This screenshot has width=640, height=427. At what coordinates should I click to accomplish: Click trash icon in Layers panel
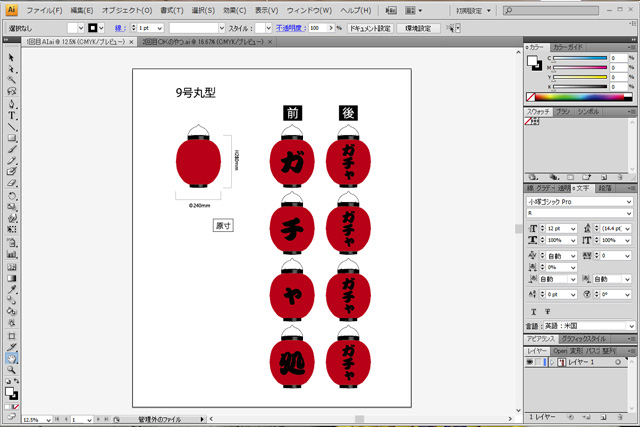coord(620,417)
